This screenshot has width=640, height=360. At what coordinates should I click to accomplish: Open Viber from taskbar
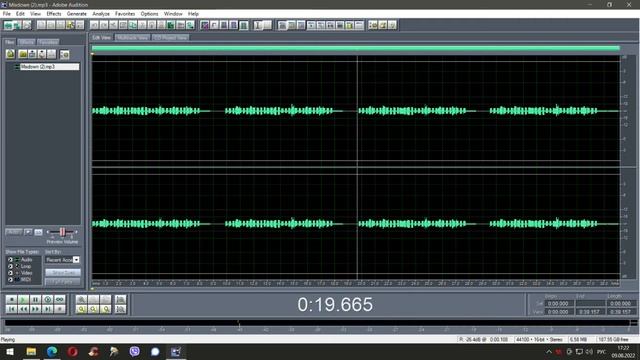(x=134, y=351)
